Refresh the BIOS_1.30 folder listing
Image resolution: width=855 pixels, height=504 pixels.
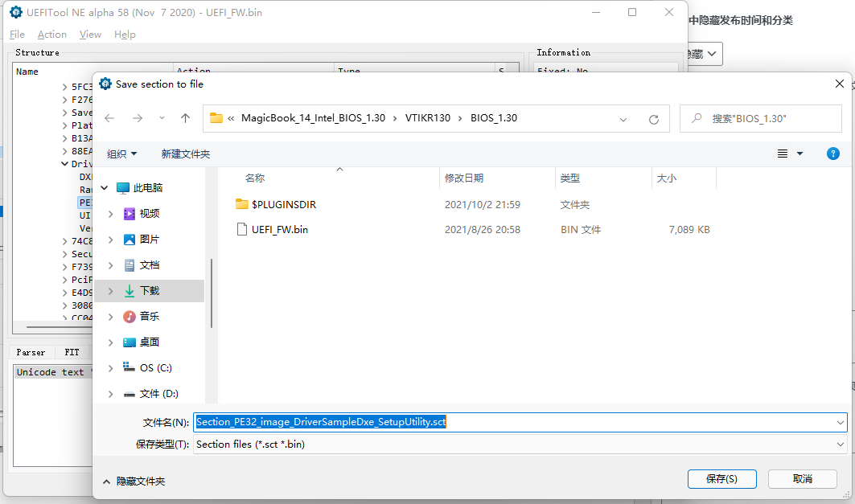pyautogui.click(x=654, y=119)
